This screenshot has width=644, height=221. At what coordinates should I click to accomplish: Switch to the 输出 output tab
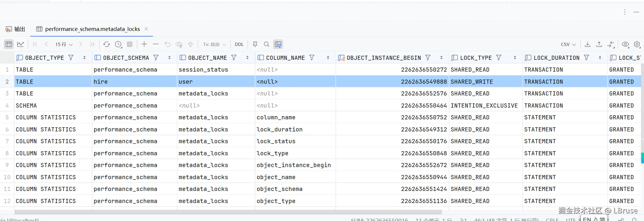click(x=16, y=29)
